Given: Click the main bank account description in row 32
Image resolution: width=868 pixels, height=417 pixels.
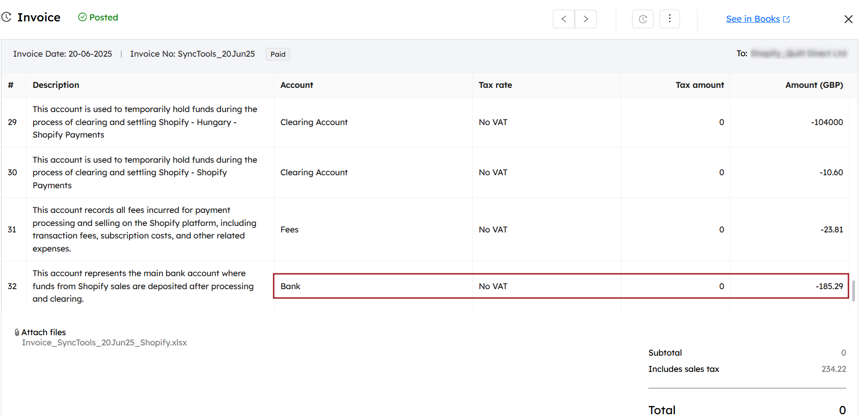Looking at the screenshot, I should click(143, 286).
